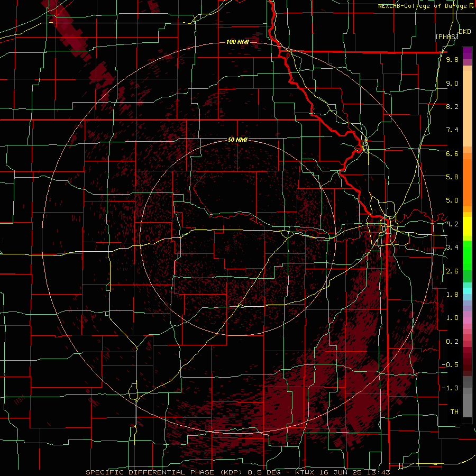Click the 'TH' threshold label on scale
Screen dimensions: 476x476
click(x=454, y=412)
